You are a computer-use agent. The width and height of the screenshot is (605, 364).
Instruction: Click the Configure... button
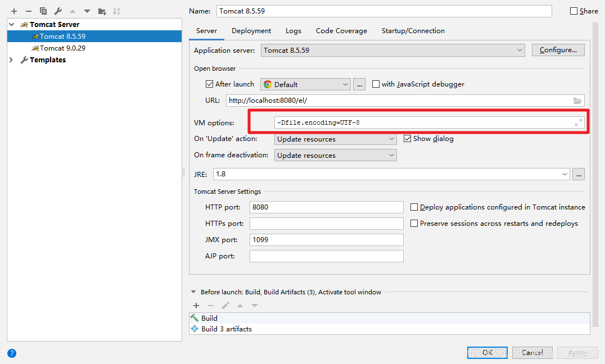tap(558, 50)
